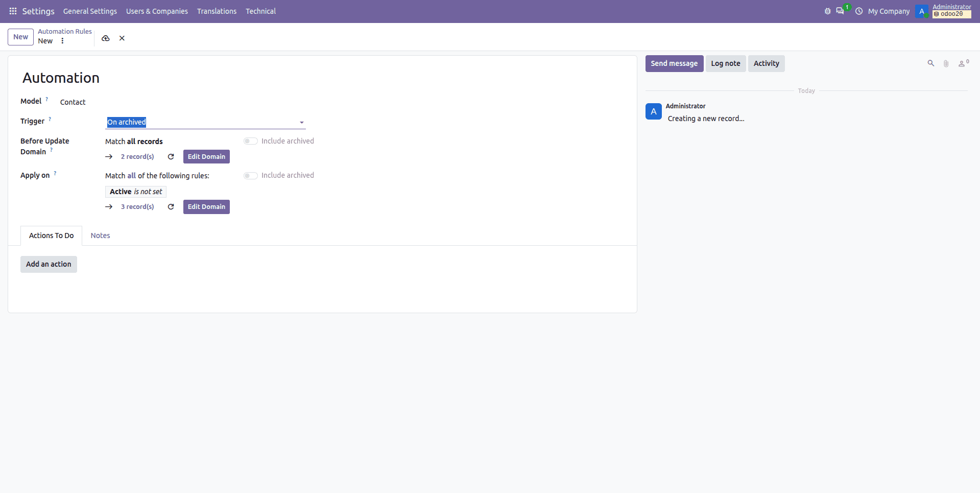This screenshot has height=493, width=980.
Task: Open the 2 record(s) link
Action: coord(137,157)
